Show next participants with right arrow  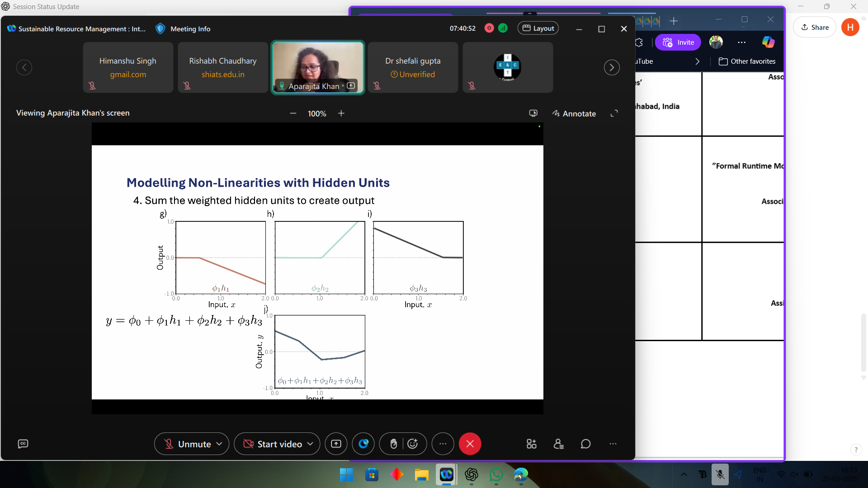tap(612, 67)
